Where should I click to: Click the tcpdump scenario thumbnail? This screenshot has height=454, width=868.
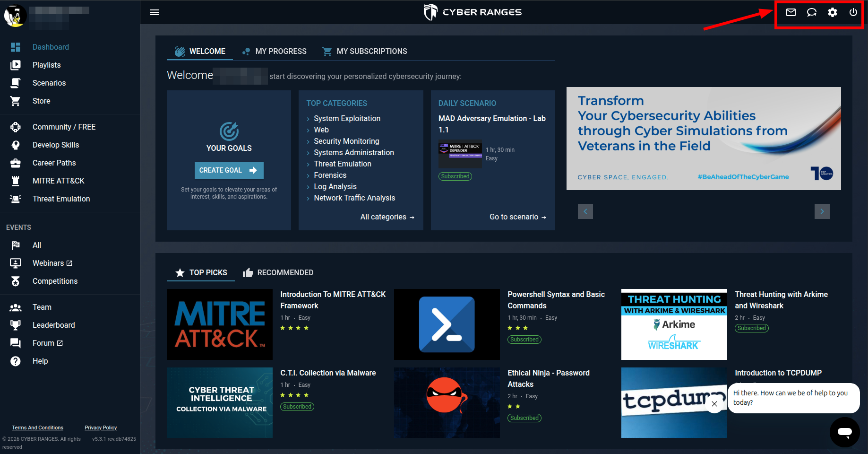(x=674, y=403)
